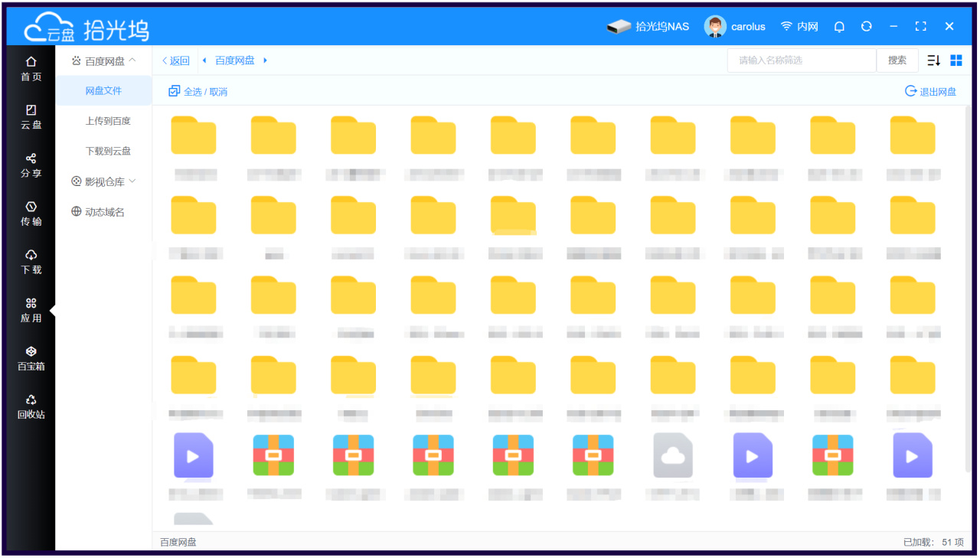Go to 首页 in the left sidebar
Viewport: 980px width, 558px height.
click(x=31, y=68)
